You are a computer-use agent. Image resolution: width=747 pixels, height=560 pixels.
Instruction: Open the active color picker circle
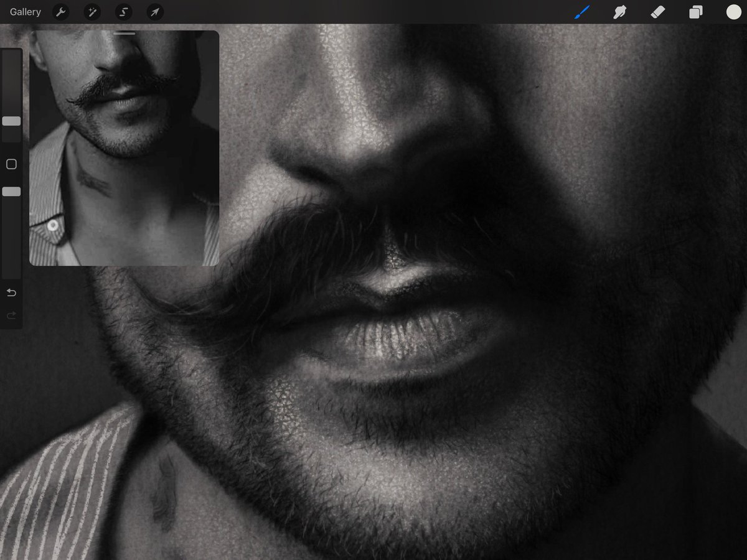[733, 12]
